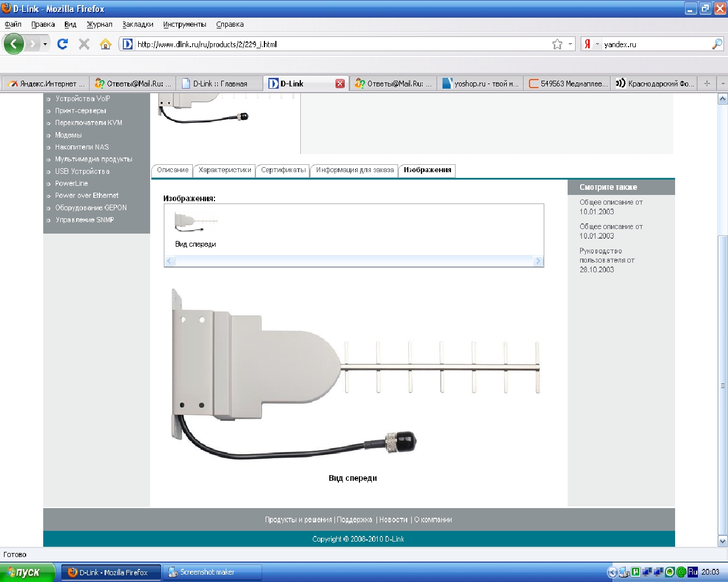Open the Правка menu
The width and height of the screenshot is (728, 582).
click(x=43, y=24)
